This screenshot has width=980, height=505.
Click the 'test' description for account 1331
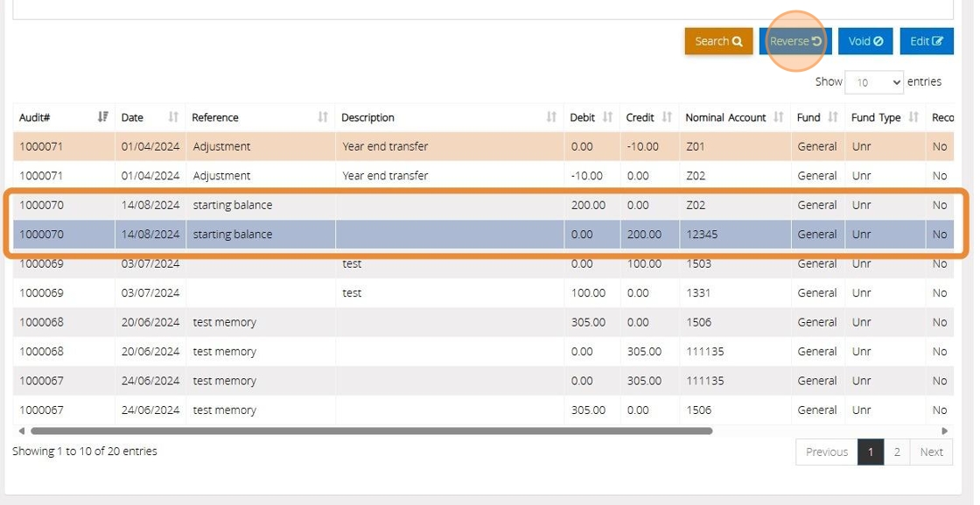tap(352, 292)
